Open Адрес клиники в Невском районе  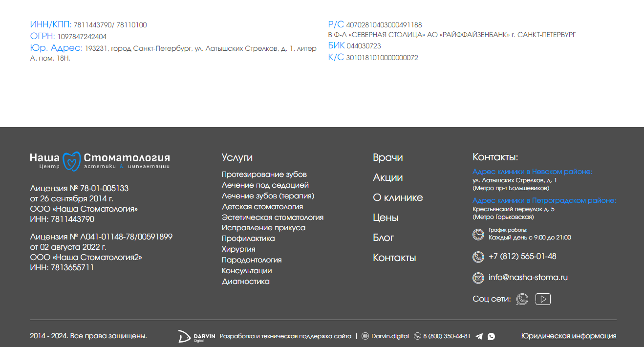click(x=533, y=172)
